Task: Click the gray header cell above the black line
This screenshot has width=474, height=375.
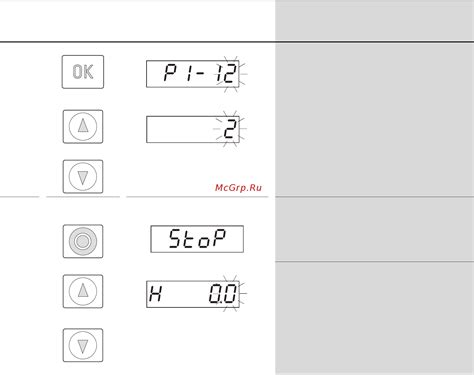Action: [x=374, y=21]
